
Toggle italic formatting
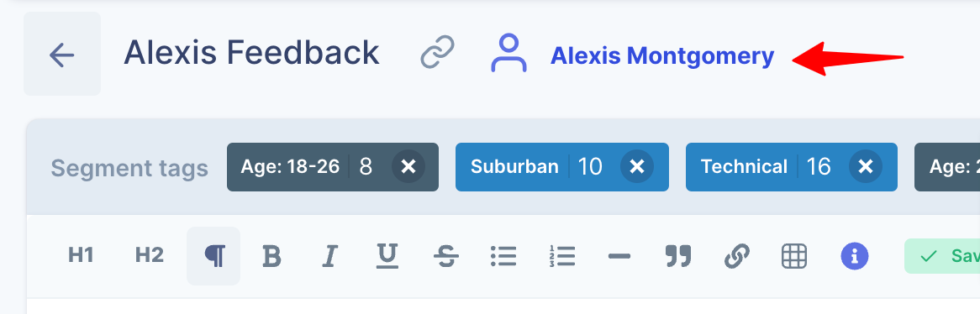point(330,256)
